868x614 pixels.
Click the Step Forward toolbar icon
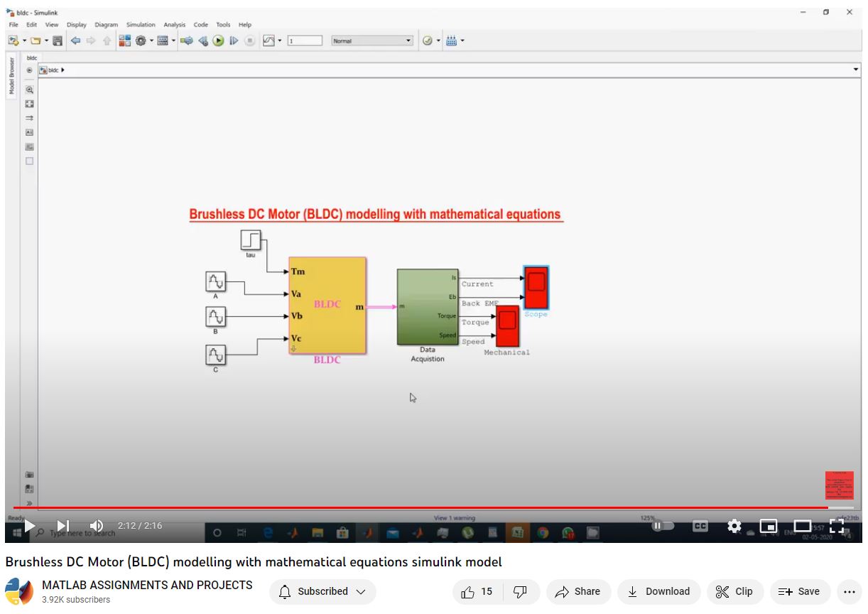point(234,41)
